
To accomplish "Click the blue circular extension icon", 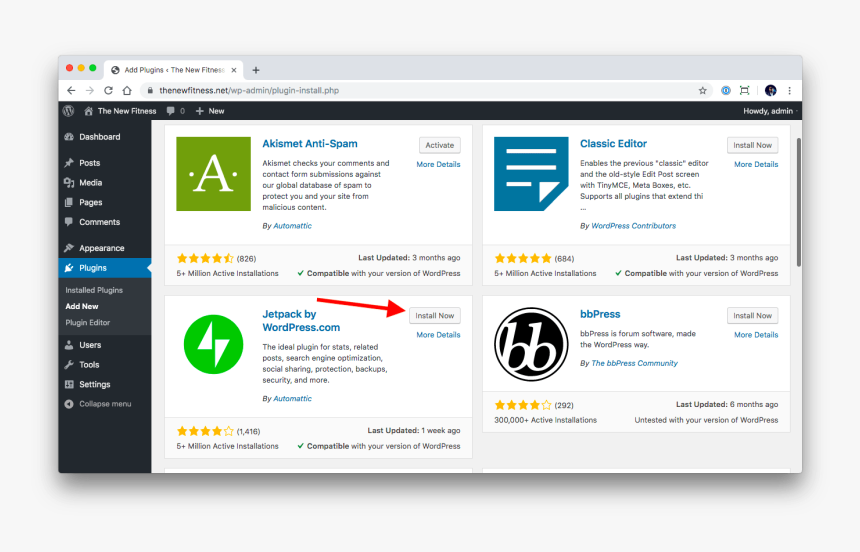I will click(x=726, y=91).
